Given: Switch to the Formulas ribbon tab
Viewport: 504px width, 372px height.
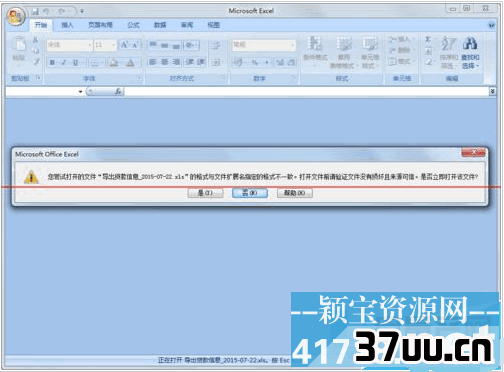Looking at the screenshot, I should [x=133, y=25].
